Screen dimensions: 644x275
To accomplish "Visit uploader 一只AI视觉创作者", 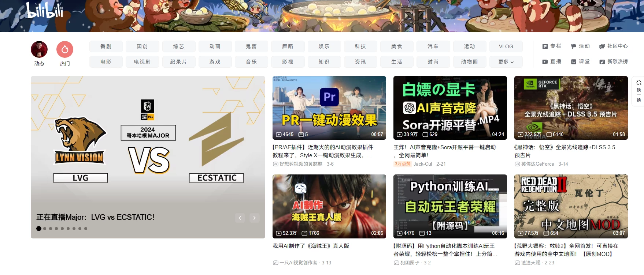I will 299,263.
